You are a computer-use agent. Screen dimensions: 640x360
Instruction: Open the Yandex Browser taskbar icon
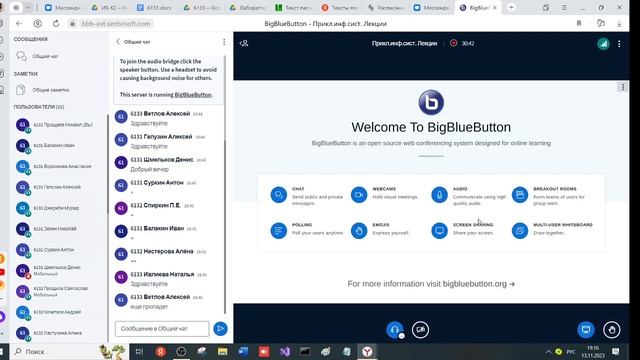click(x=367, y=351)
